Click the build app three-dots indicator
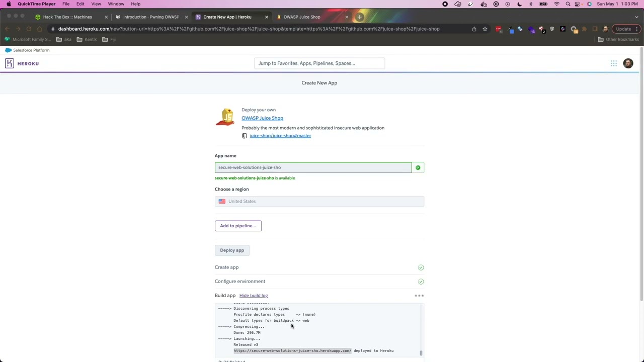The image size is (644, 362). pos(419,296)
